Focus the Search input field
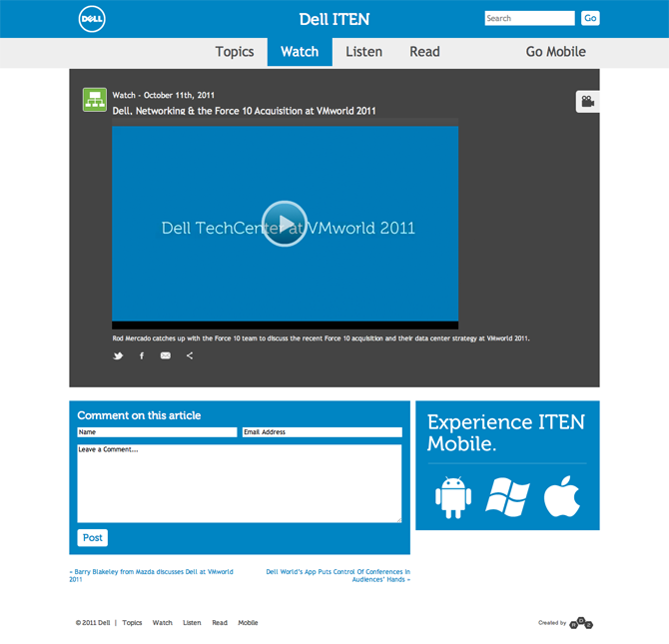This screenshot has height=644, width=669. 529,18
